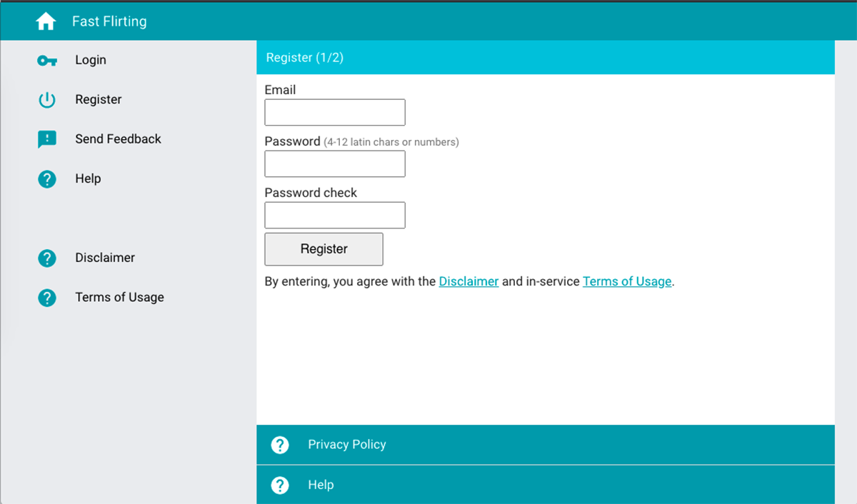Click the question mark icon beside Privacy Policy
857x504 pixels.
point(280,445)
